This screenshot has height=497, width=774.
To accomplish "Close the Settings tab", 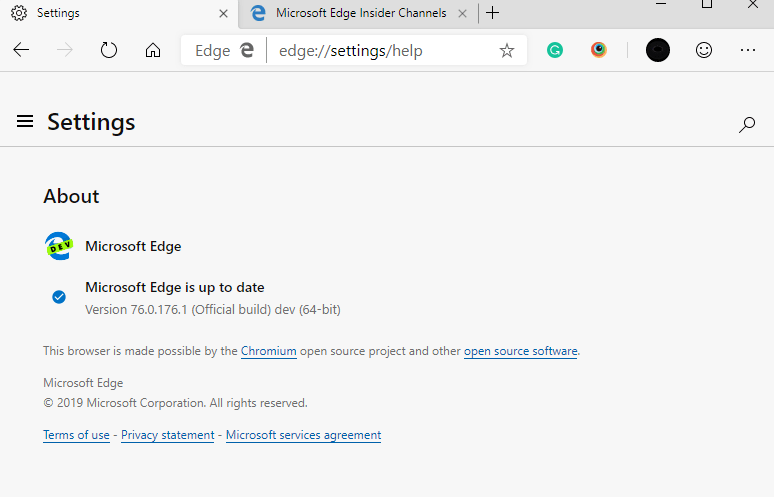I will pyautogui.click(x=223, y=14).
